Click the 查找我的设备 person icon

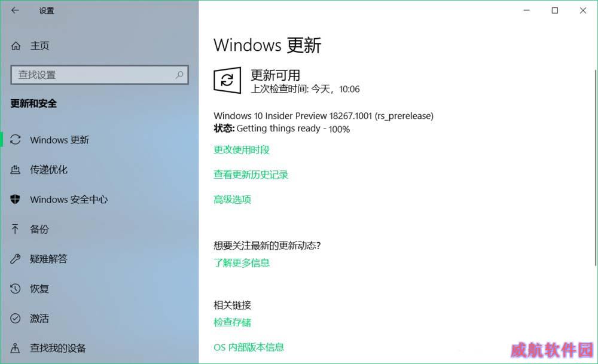pos(16,348)
